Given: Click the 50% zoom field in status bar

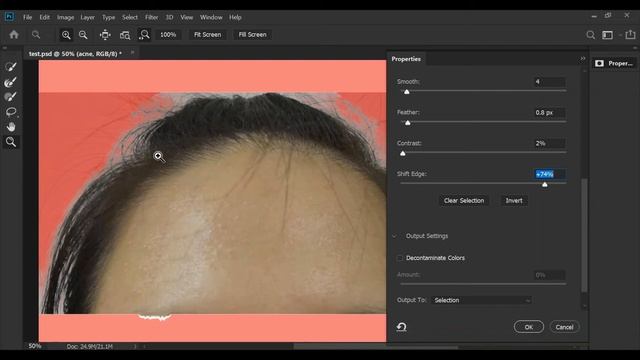Looking at the screenshot, I should (x=35, y=346).
